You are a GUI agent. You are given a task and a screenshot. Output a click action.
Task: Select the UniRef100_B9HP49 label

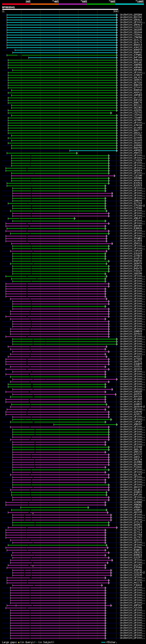pos(131,90)
